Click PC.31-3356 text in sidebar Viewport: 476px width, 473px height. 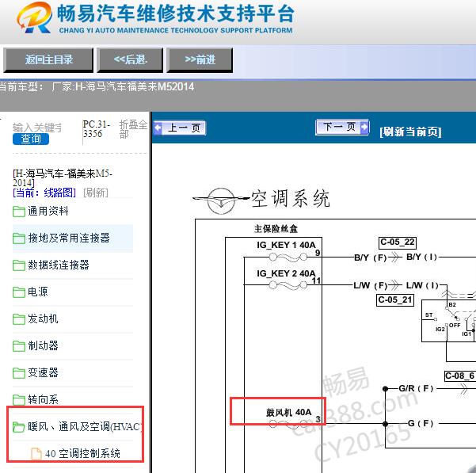click(x=97, y=128)
